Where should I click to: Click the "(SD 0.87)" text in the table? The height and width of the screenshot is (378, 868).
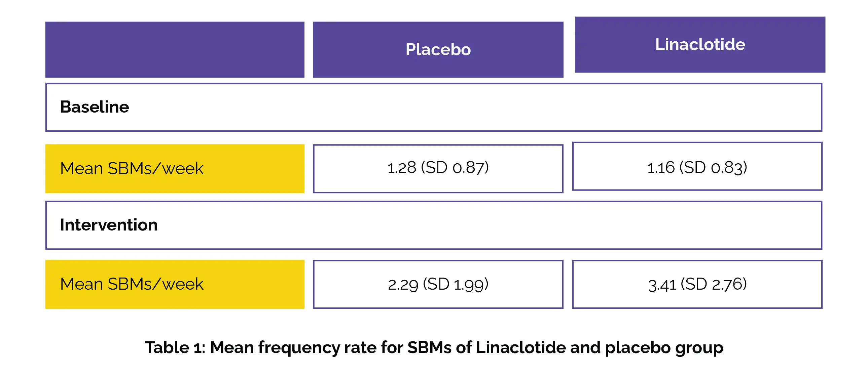(x=455, y=167)
